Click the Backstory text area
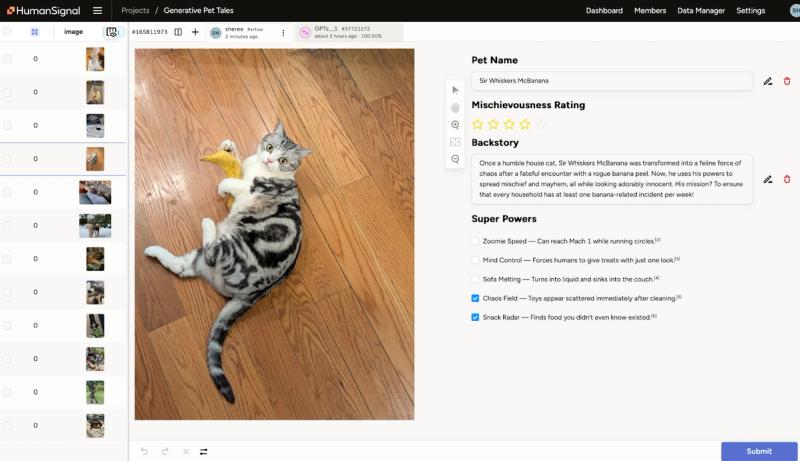800x461 pixels. tap(611, 179)
